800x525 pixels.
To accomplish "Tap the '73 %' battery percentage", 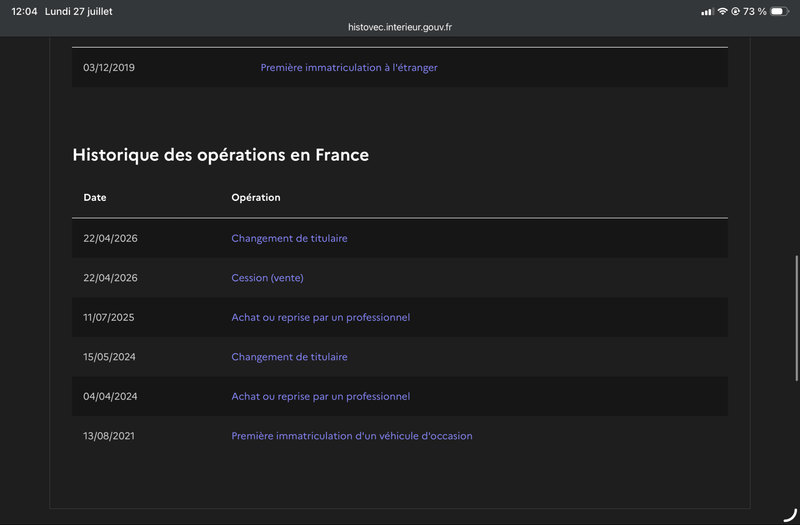I will coord(755,11).
